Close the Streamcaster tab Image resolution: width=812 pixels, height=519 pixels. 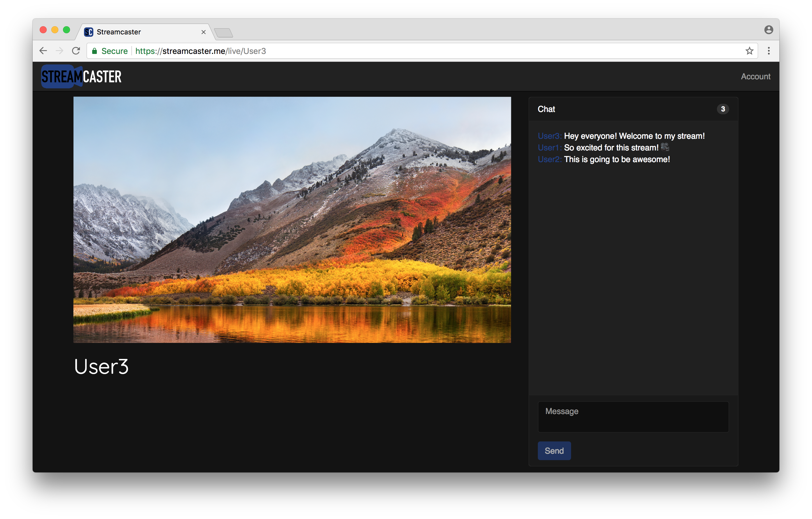tap(203, 32)
